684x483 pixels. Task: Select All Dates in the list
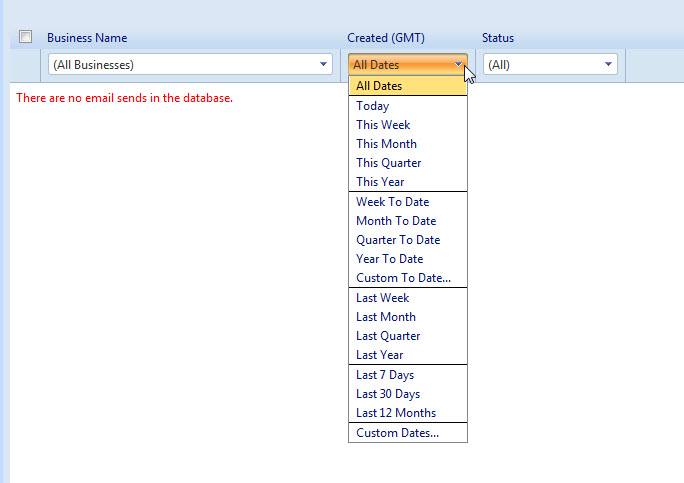[x=379, y=86]
